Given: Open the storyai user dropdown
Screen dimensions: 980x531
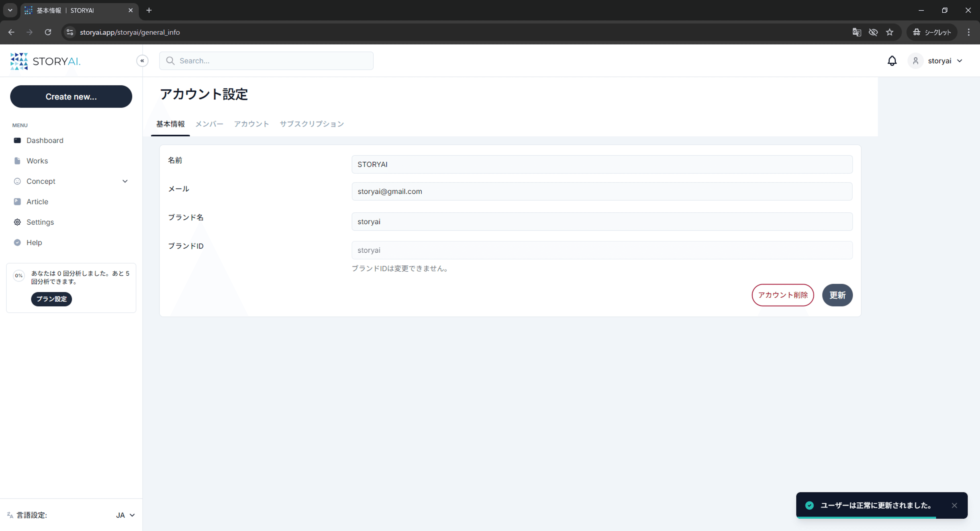Looking at the screenshot, I should [935, 61].
